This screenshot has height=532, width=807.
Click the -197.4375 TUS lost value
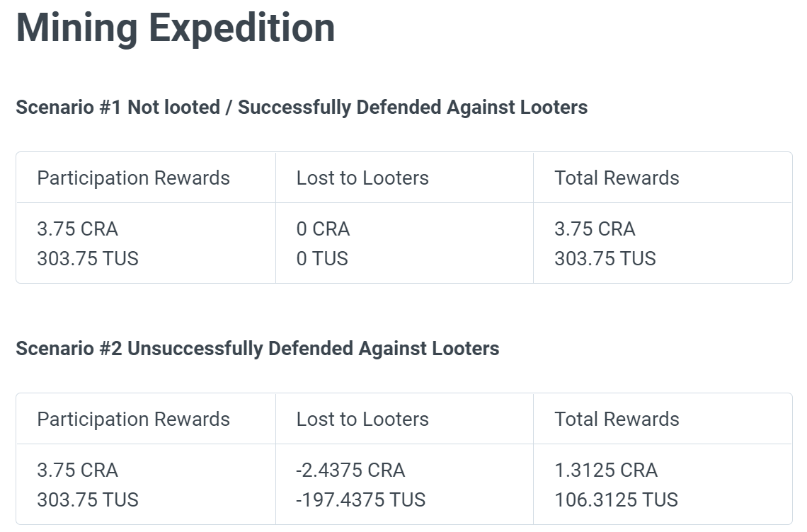coord(361,499)
